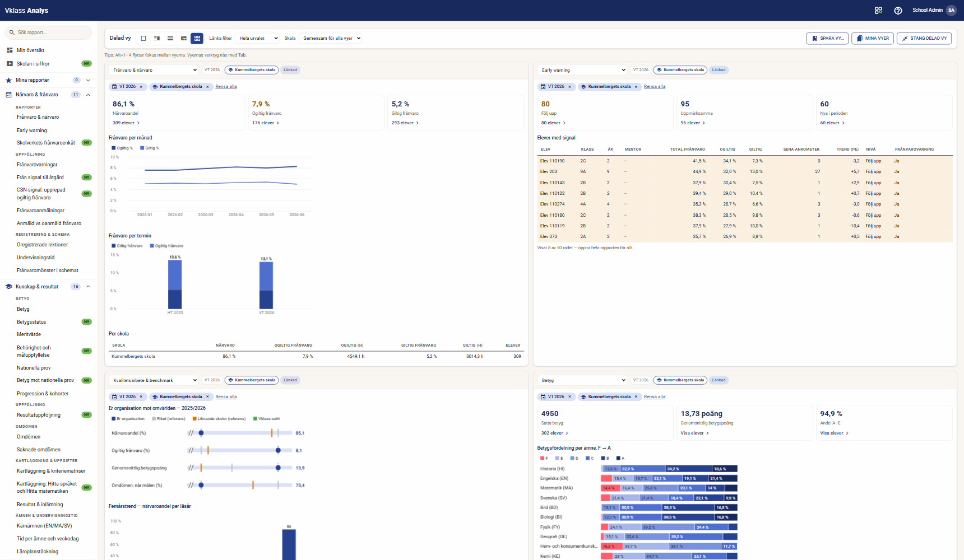Select the two-column split layout icon

[157, 38]
